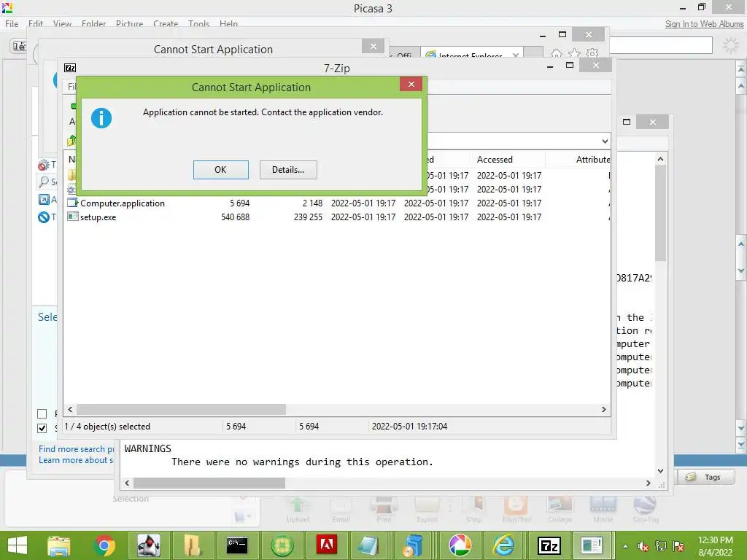This screenshot has height=560, width=747.
Task: Uncheck the checked checkbox in add-ons window
Action: click(x=42, y=428)
